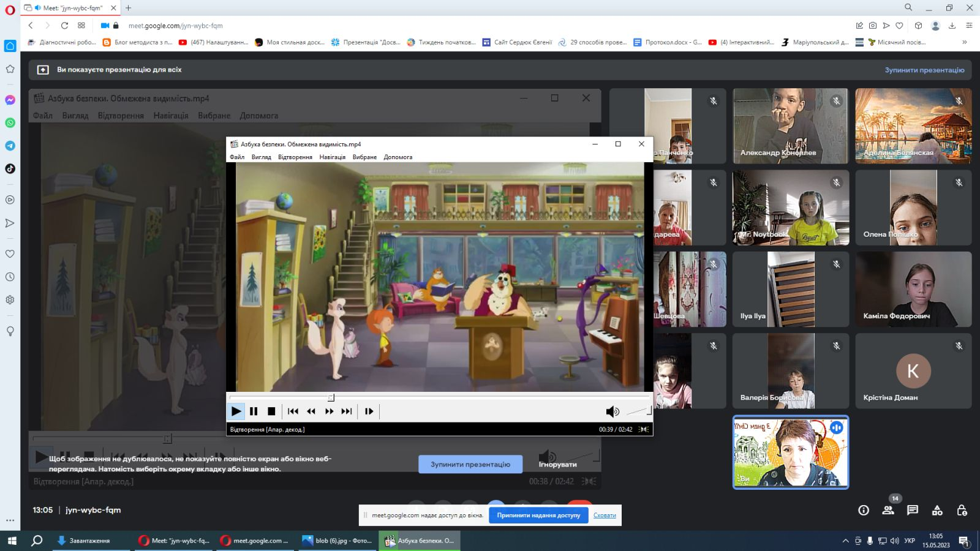This screenshot has height=551, width=980.
Task: Open the Meet chat panel icon
Action: pyautogui.click(x=913, y=510)
